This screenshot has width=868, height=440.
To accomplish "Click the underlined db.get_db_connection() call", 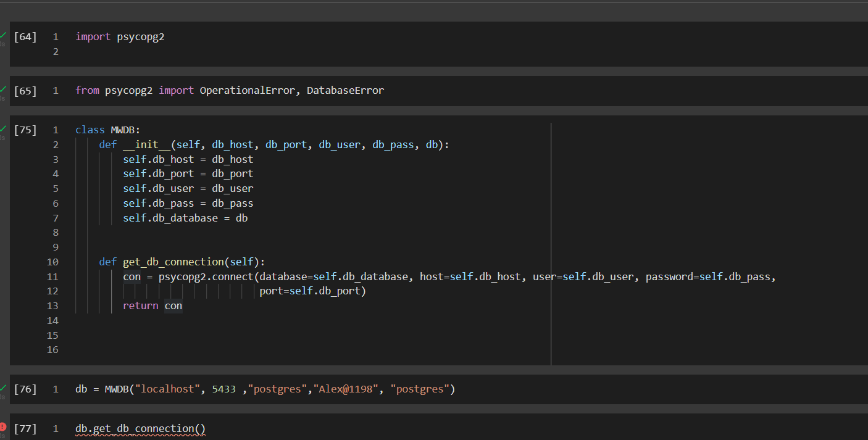I will pyautogui.click(x=140, y=429).
